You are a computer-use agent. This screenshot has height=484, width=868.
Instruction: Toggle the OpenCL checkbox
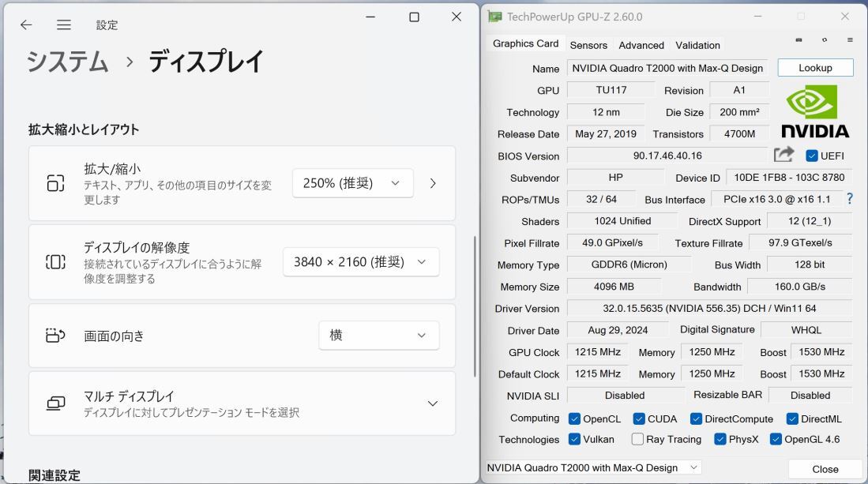(575, 418)
